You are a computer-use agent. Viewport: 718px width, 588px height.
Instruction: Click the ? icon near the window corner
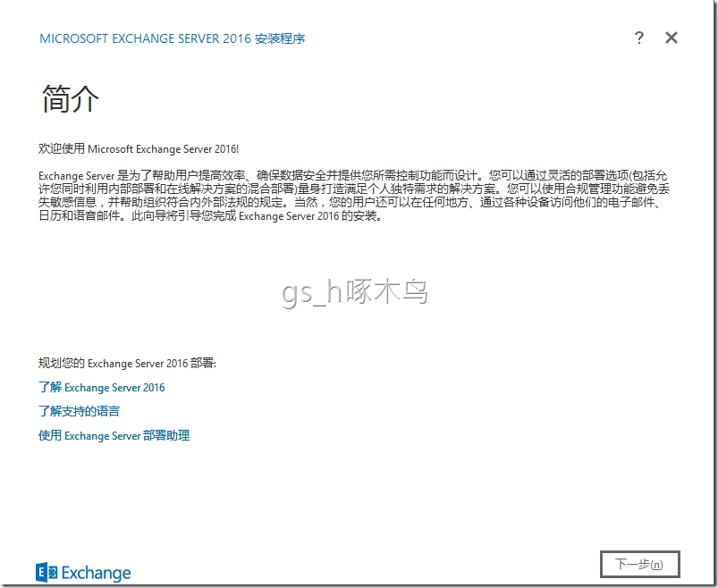[x=638, y=38]
